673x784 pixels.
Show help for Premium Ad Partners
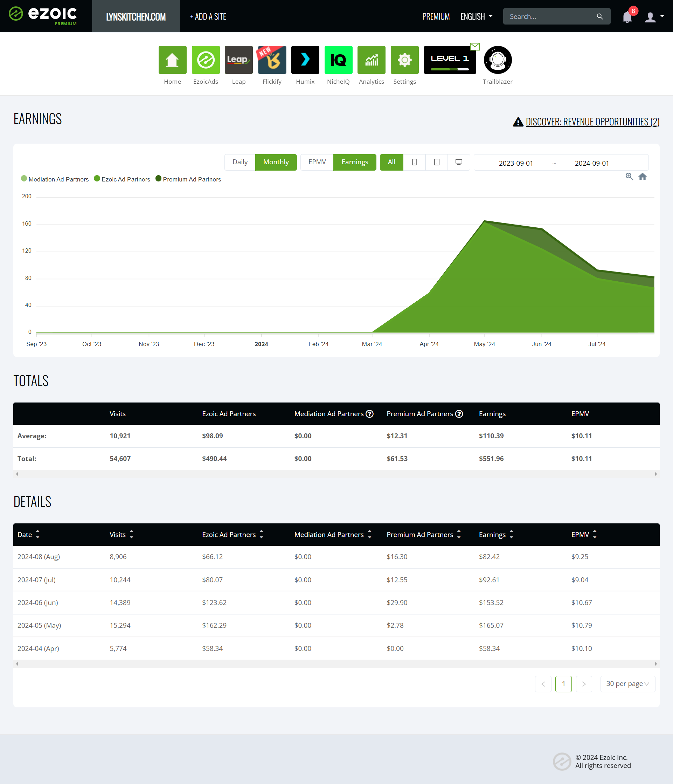459,414
